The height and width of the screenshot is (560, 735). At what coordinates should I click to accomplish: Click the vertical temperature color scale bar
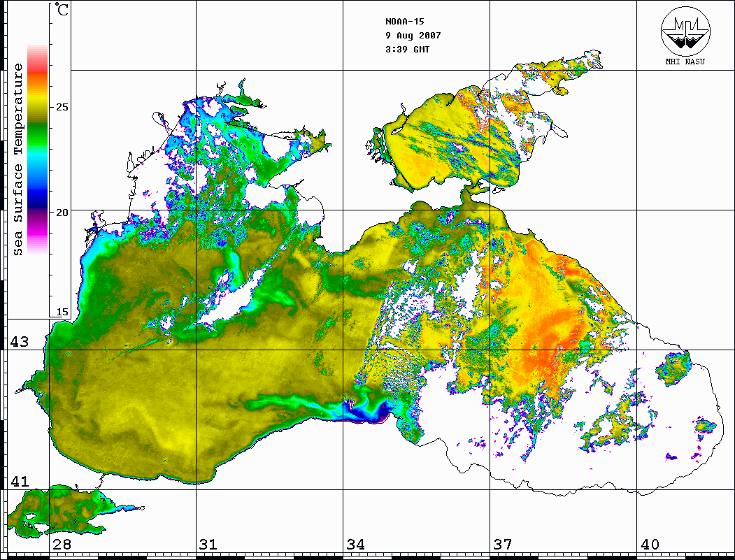(x=38, y=150)
